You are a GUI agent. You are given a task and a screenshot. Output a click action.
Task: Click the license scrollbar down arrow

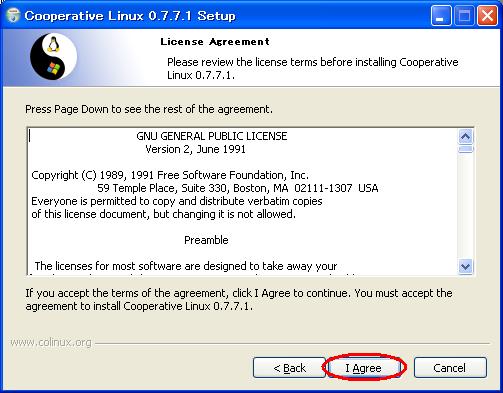pyautogui.click(x=465, y=266)
